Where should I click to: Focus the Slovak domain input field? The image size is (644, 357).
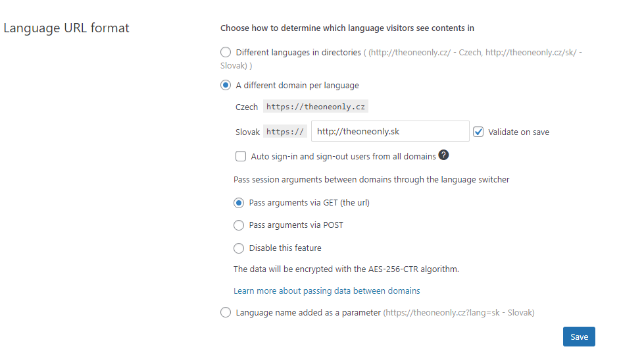[390, 131]
